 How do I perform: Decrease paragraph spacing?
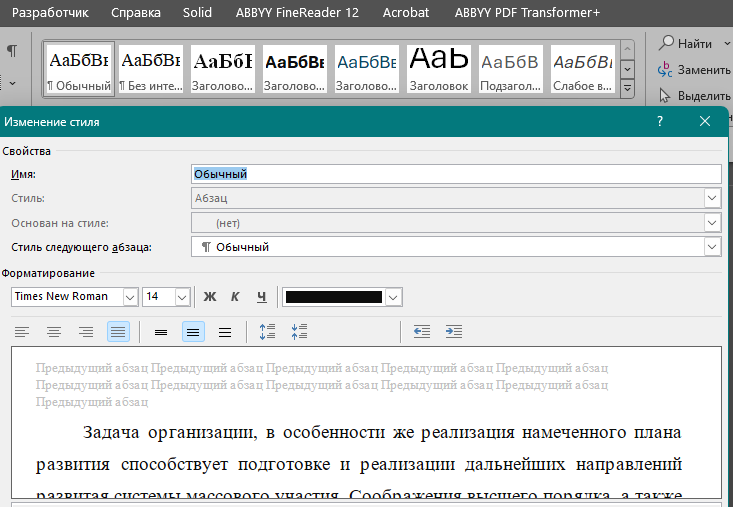pyautogui.click(x=299, y=332)
